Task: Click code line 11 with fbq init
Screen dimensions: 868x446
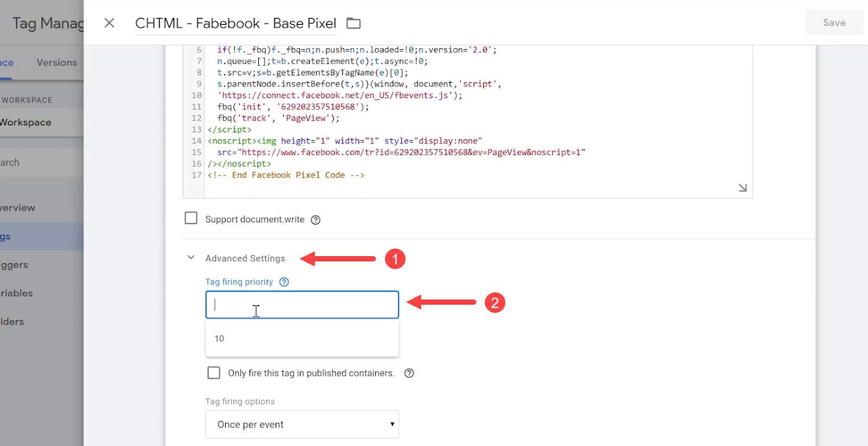Action: pyautogui.click(x=293, y=107)
